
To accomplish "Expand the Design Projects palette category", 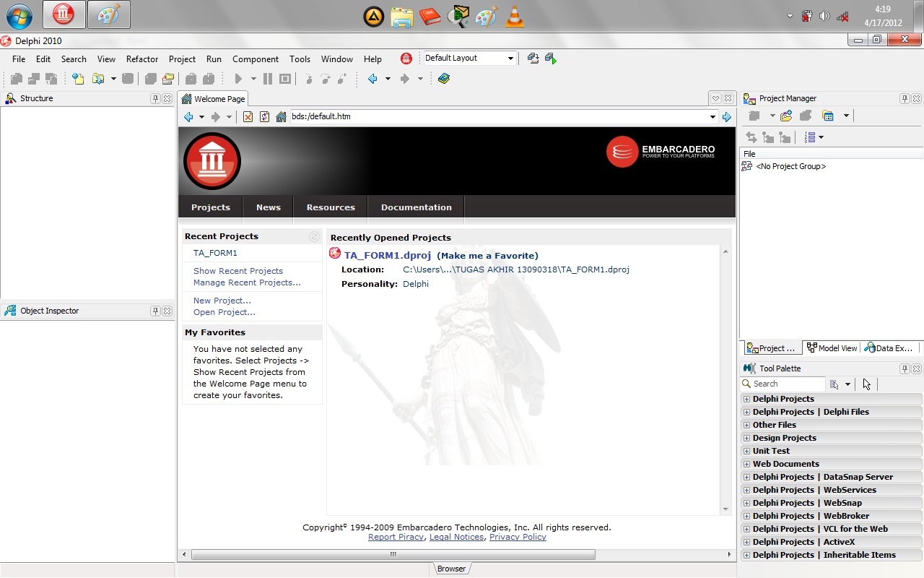I will 747,438.
